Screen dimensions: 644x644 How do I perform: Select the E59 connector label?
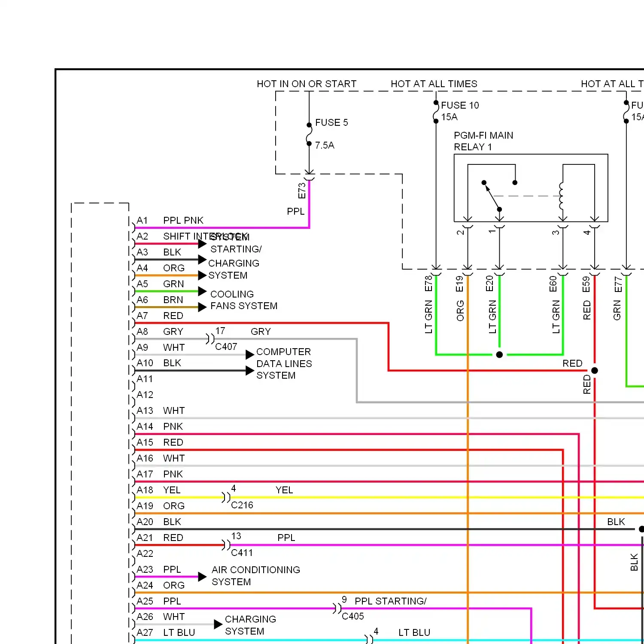point(586,284)
